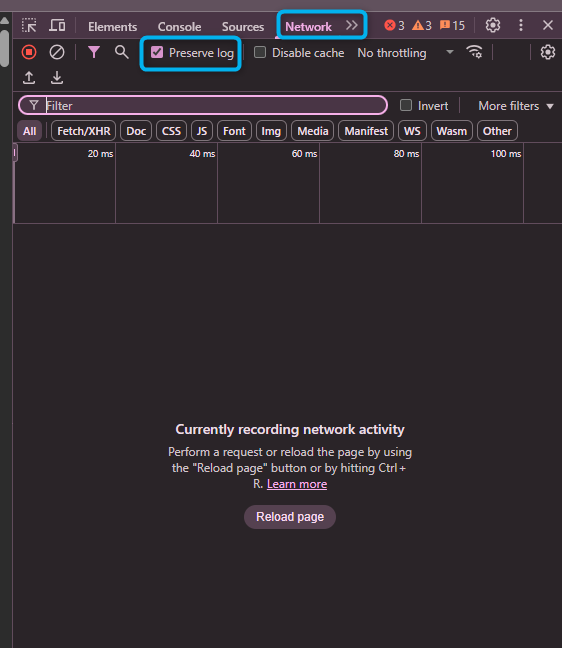
Task: Enable the Disable cache checkbox
Action: (x=260, y=52)
